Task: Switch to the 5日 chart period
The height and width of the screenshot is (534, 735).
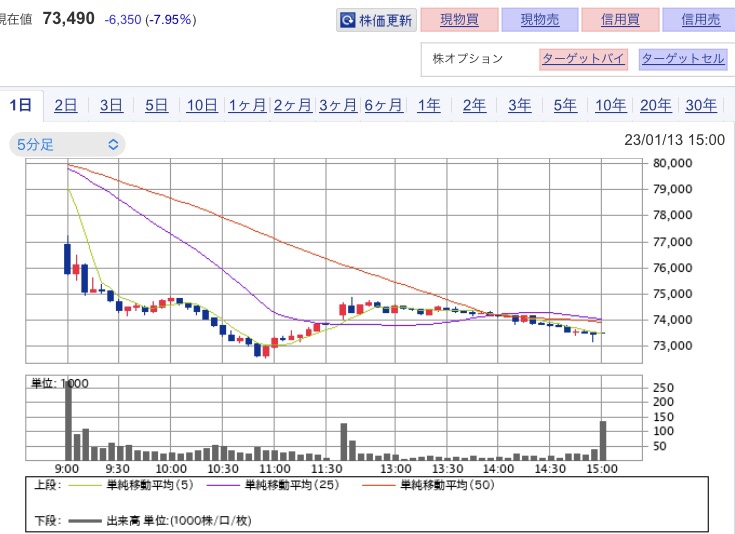Action: pyautogui.click(x=157, y=105)
